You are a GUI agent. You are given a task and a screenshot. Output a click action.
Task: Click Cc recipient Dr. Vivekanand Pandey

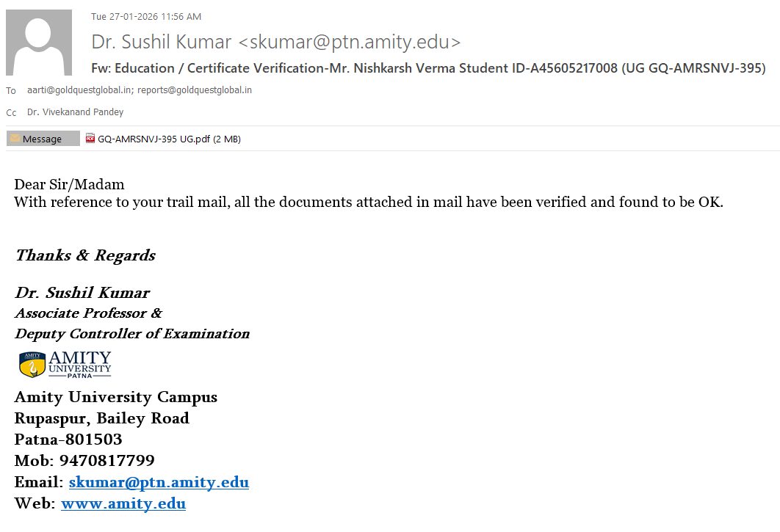[75, 112]
